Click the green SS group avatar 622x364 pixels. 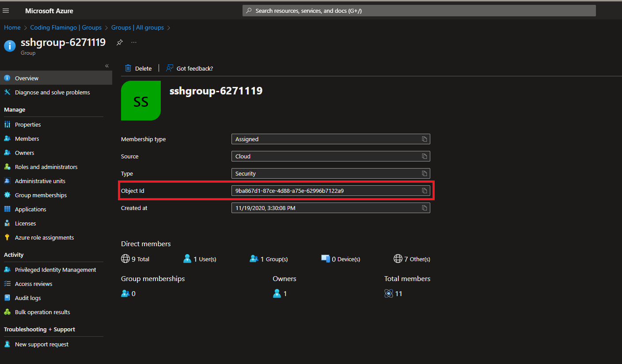click(141, 101)
